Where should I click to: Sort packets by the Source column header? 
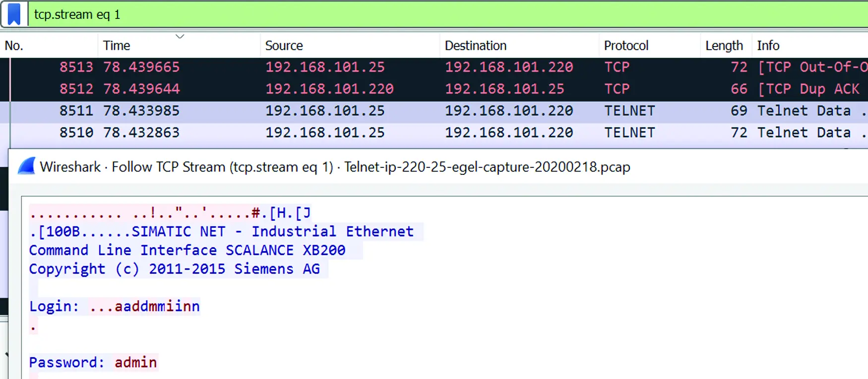tap(284, 46)
